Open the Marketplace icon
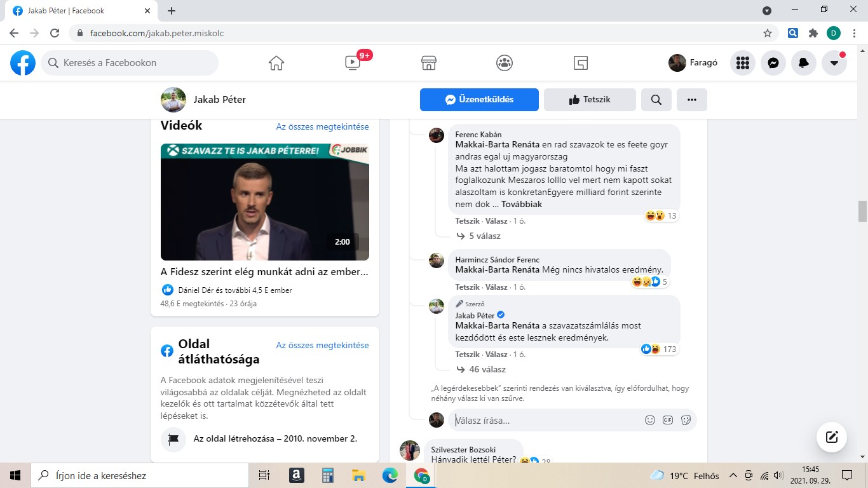Screen dimensions: 868x488 (429, 63)
